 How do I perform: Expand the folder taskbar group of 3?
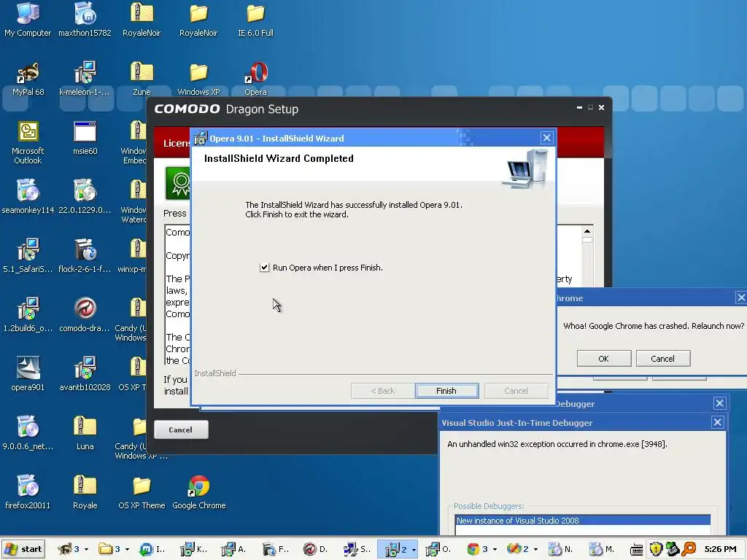113,549
